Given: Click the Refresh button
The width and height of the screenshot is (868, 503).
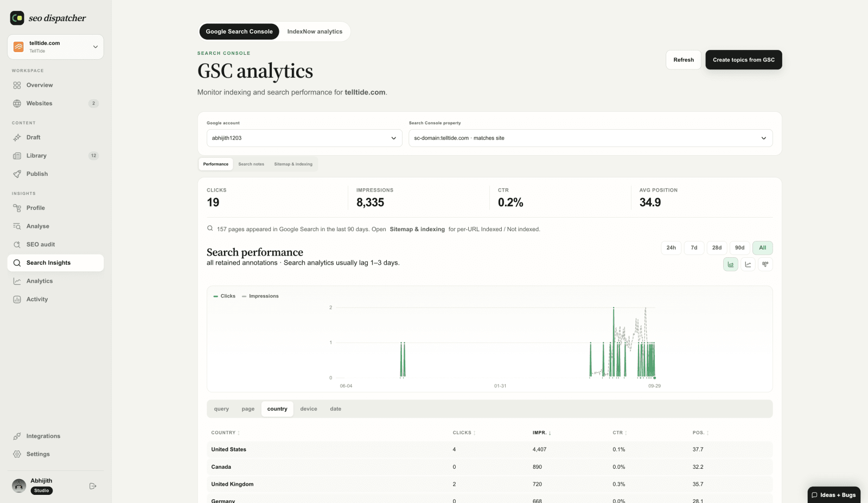Looking at the screenshot, I should pos(684,60).
